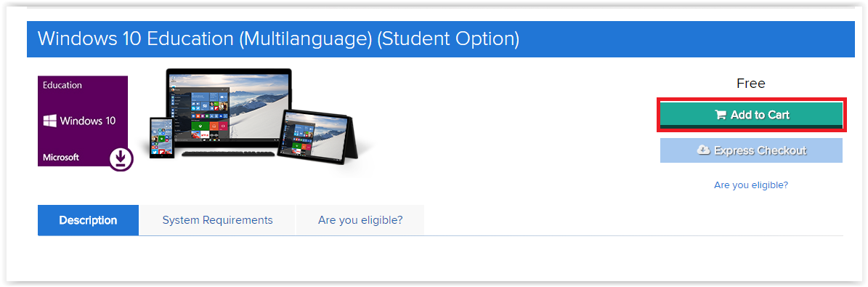868x287 pixels.
Task: Choose the Express Checkout button
Action: [x=751, y=150]
